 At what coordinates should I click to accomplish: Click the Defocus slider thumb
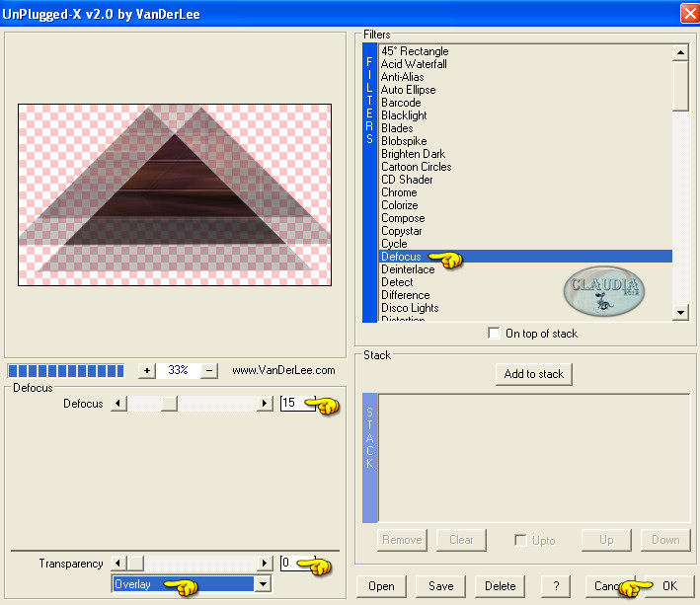(x=169, y=404)
